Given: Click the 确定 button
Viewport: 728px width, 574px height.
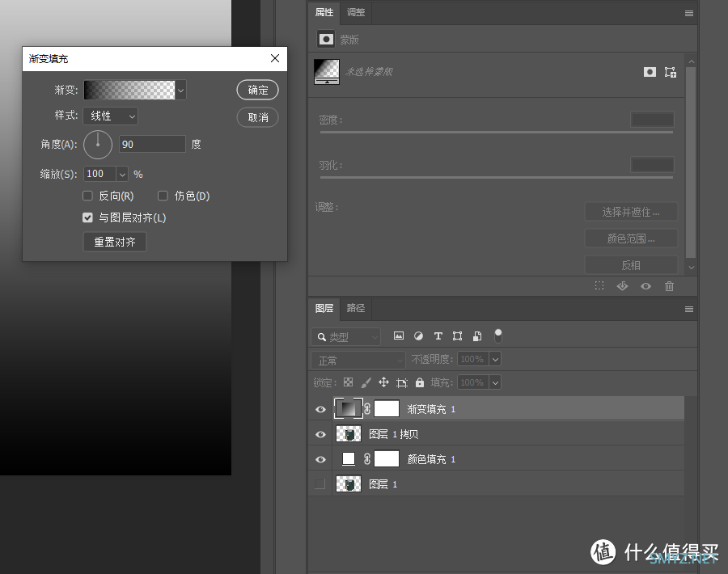Looking at the screenshot, I should (x=258, y=90).
